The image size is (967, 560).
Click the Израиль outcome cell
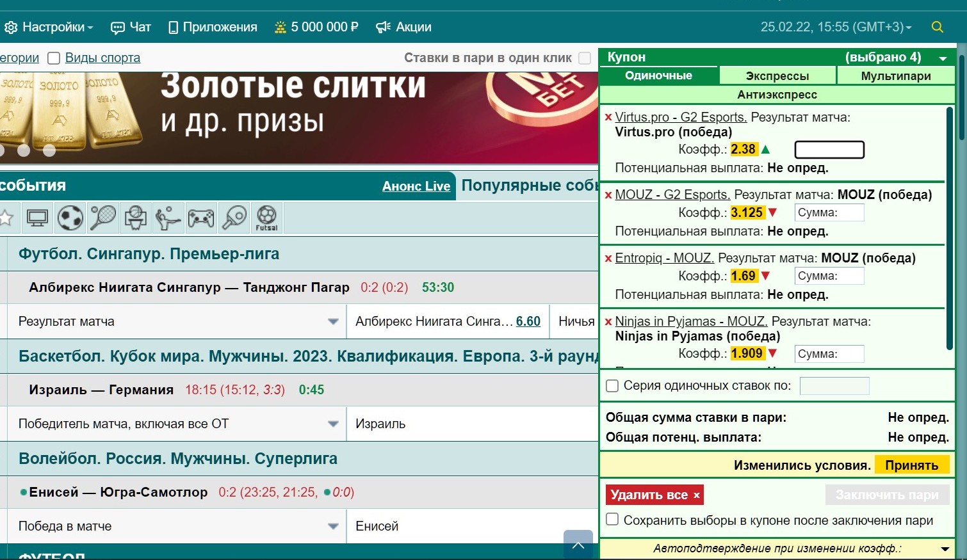473,424
